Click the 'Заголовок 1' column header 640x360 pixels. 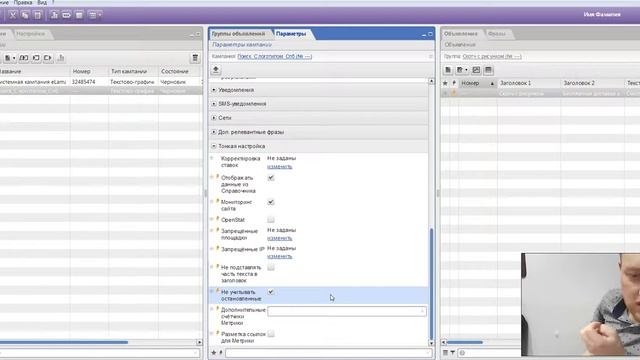529,83
